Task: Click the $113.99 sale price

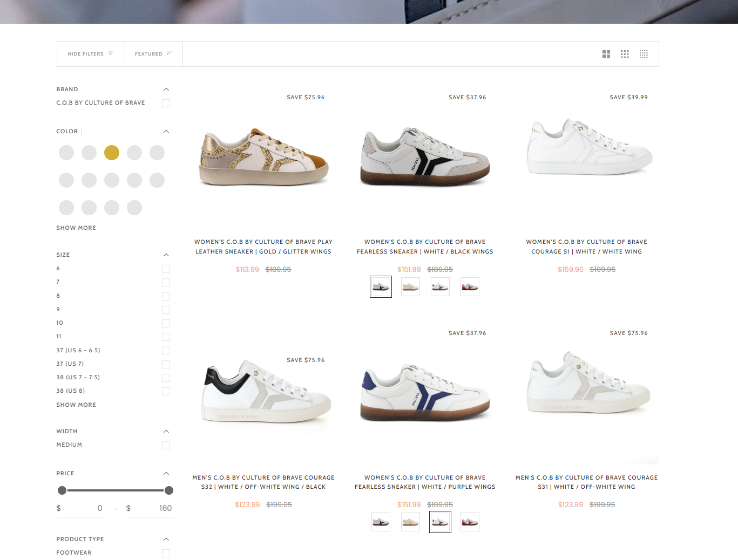Action: [x=247, y=270]
